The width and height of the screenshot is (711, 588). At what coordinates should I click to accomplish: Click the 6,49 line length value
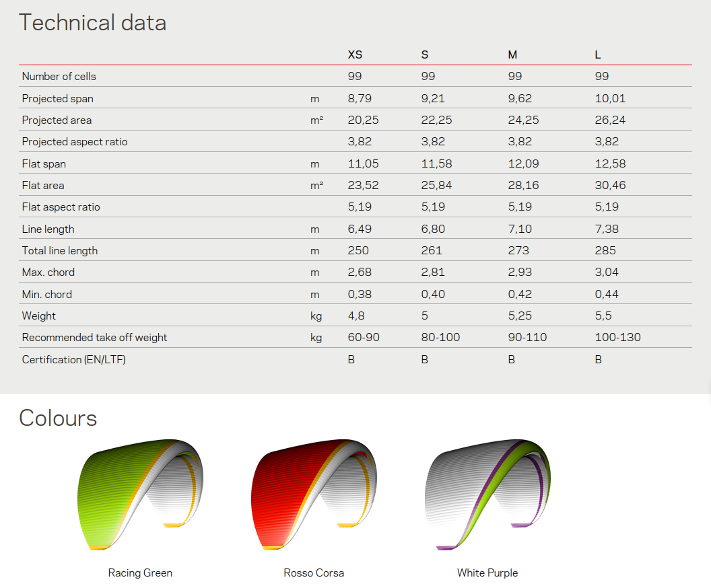(360, 229)
